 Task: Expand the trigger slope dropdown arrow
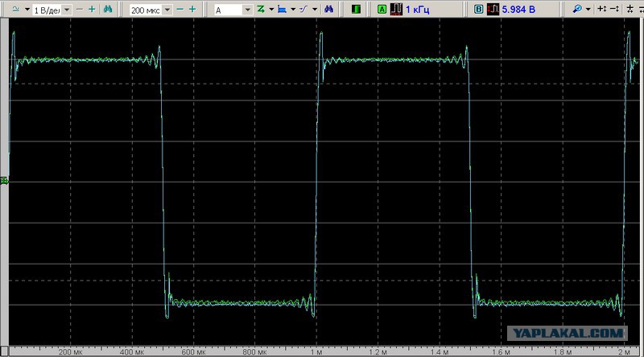315,9
